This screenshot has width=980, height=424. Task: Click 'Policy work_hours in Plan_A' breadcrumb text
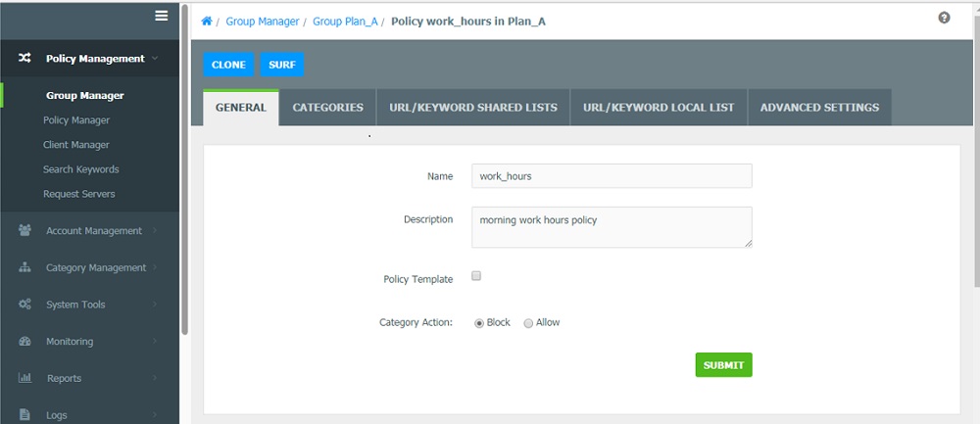(468, 22)
